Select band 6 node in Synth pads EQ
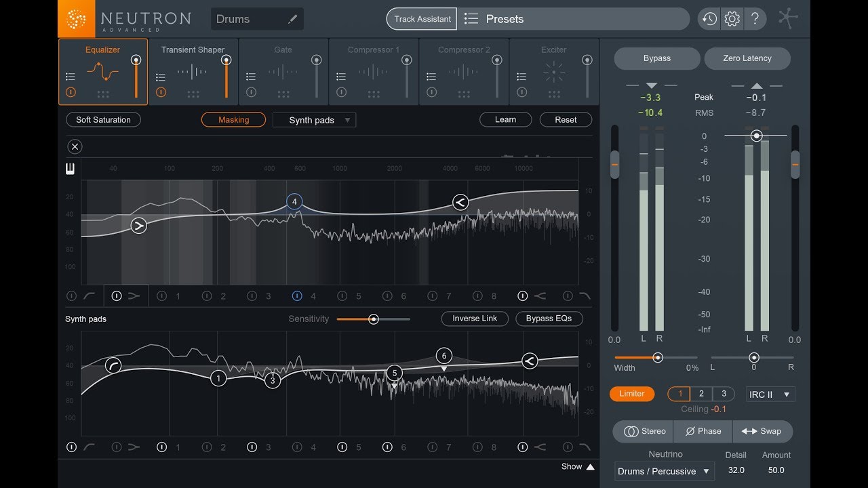 443,356
